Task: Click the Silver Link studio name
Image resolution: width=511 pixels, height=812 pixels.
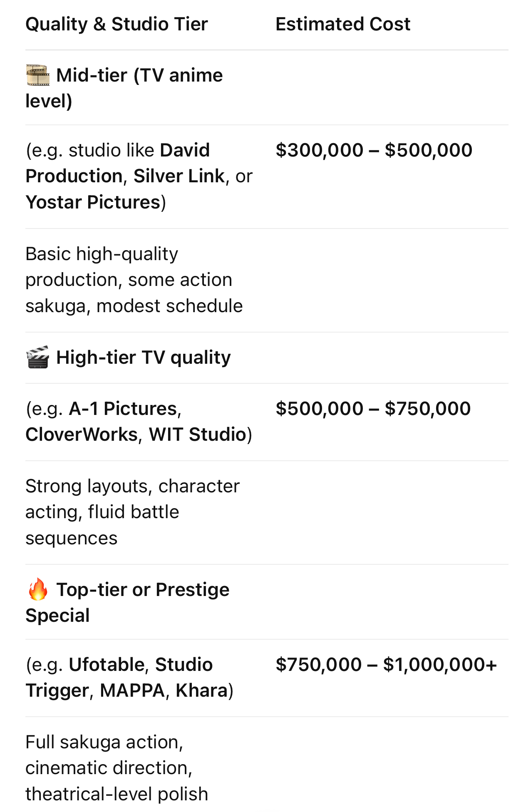Action: tap(179, 176)
